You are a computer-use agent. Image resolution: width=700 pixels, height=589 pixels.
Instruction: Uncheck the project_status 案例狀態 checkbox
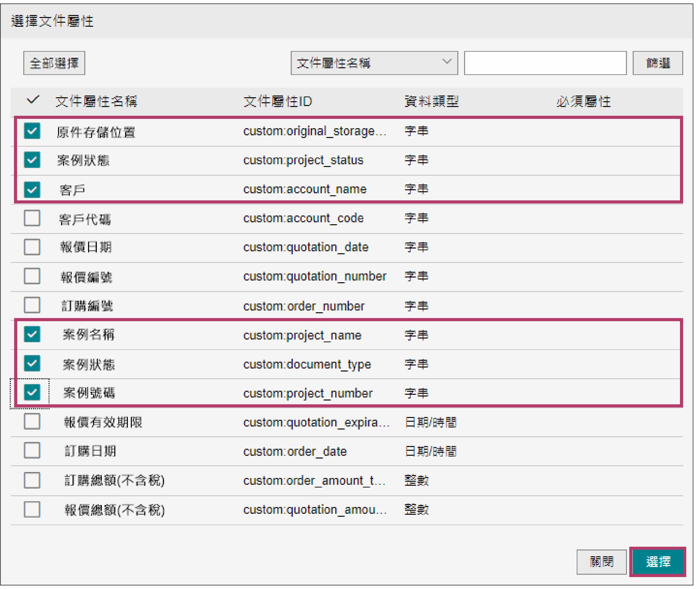coord(32,160)
